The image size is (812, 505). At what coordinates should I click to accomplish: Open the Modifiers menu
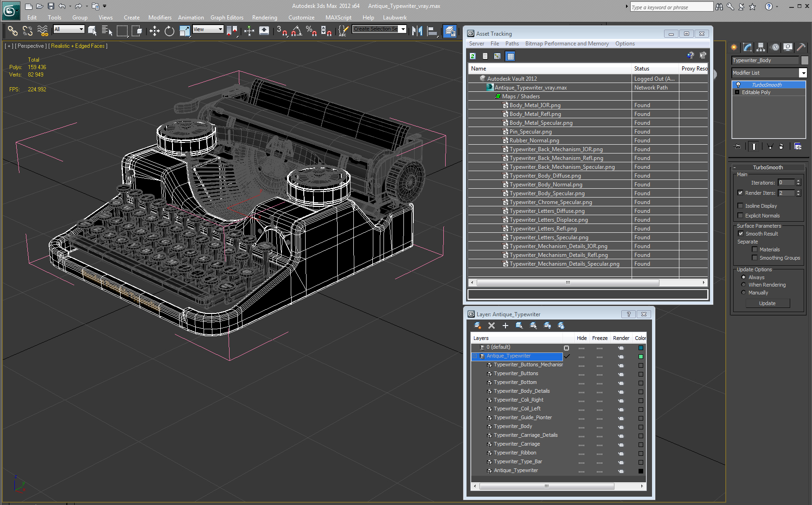(160, 18)
